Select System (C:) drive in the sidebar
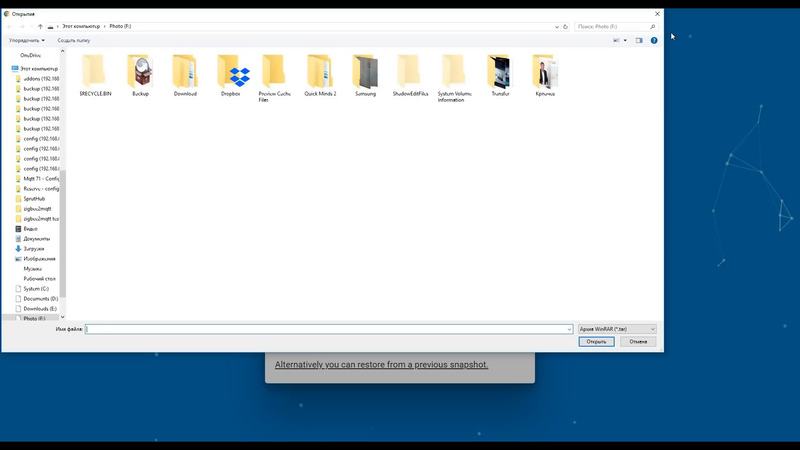The width and height of the screenshot is (800, 450). click(36, 288)
